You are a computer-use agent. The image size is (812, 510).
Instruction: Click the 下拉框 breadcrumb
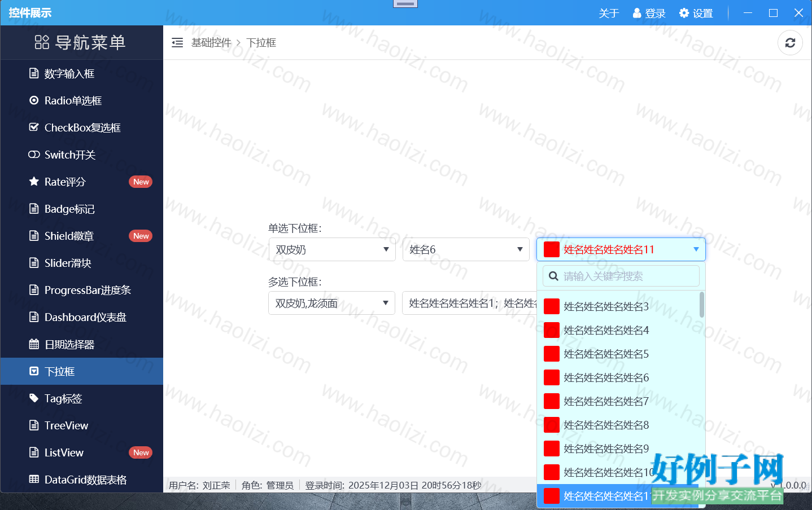click(261, 42)
